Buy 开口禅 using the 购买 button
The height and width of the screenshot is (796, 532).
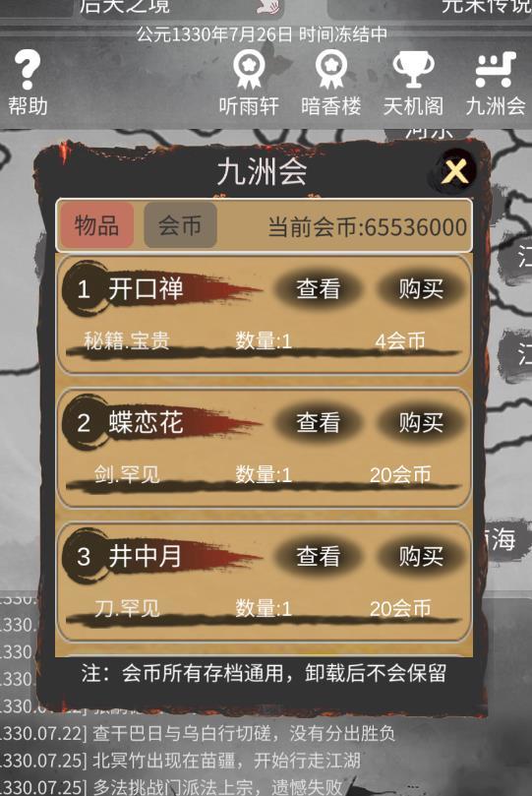pyautogui.click(x=421, y=289)
